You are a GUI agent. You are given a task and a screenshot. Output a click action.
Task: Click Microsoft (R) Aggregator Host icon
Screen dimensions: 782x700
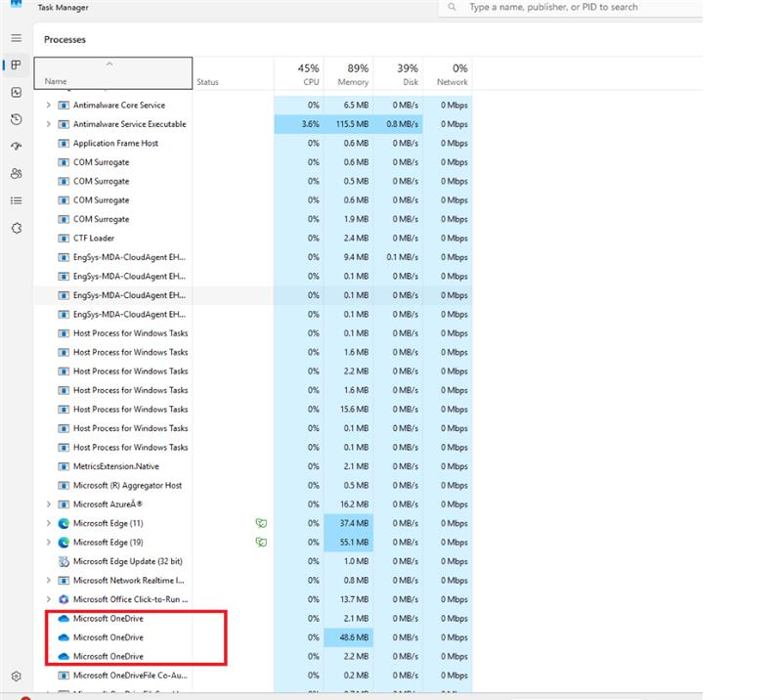(64, 486)
